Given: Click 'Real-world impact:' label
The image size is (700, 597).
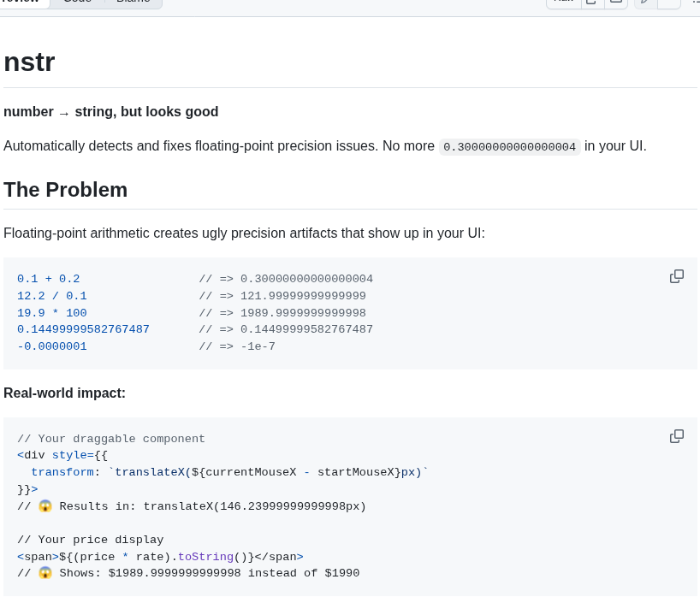Looking at the screenshot, I should [65, 393].
